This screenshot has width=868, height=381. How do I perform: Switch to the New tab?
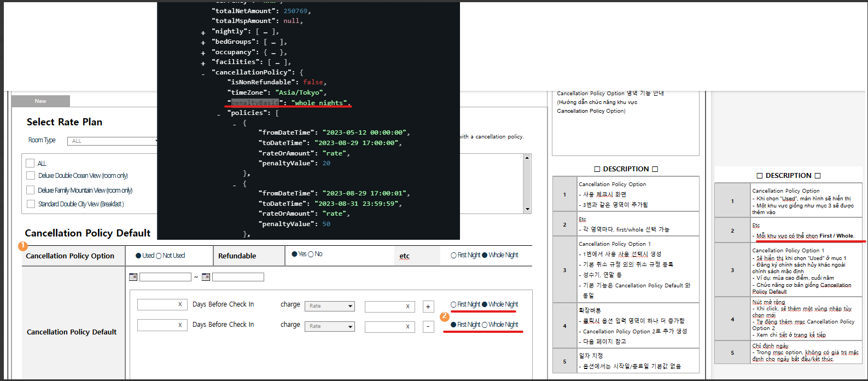tap(40, 101)
